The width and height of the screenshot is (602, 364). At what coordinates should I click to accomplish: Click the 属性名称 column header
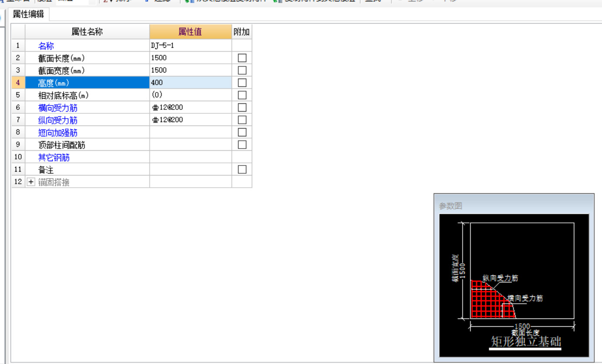click(x=87, y=32)
